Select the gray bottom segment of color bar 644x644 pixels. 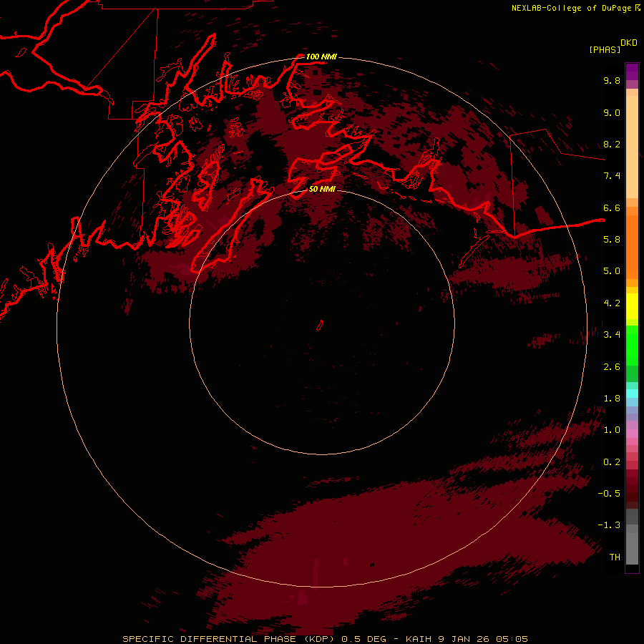coord(632,546)
